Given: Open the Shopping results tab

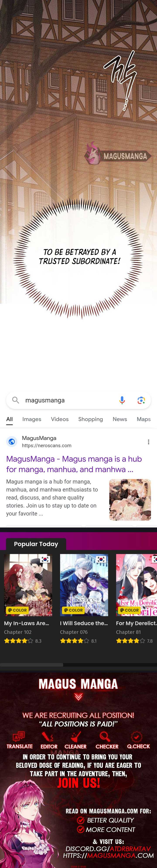Looking at the screenshot, I should (90, 419).
